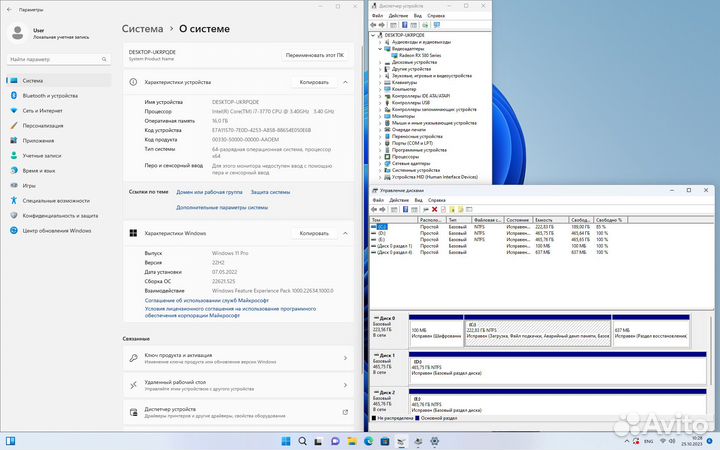Expand Мониторы node in Device Manager
Screen dimensions: 720x450
pyautogui.click(x=380, y=116)
